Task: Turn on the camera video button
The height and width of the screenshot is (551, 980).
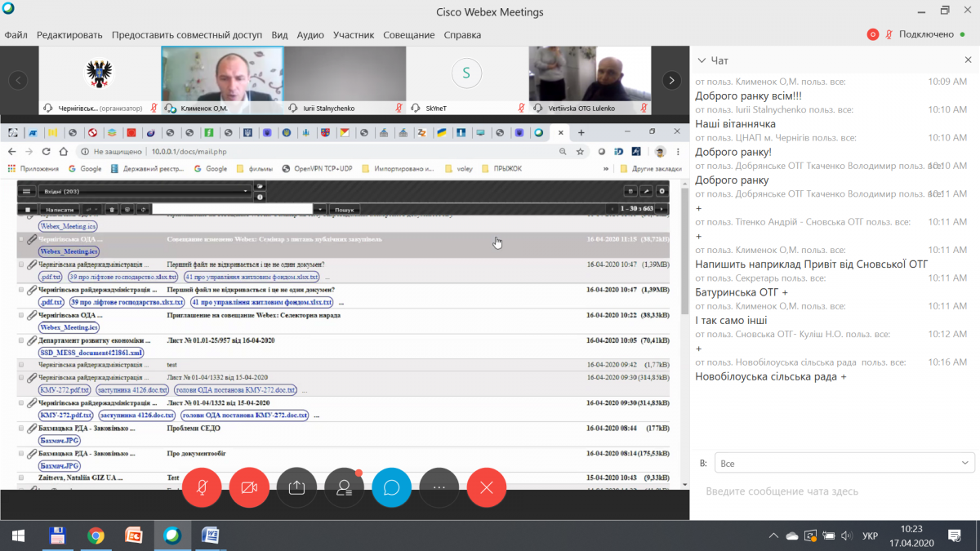Action: [249, 487]
